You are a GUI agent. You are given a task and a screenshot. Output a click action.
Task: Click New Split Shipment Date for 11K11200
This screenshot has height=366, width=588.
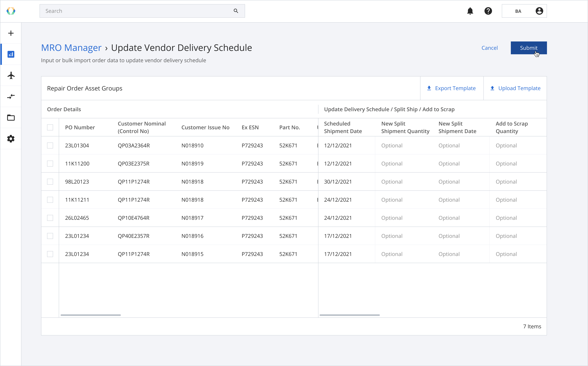[x=461, y=164]
